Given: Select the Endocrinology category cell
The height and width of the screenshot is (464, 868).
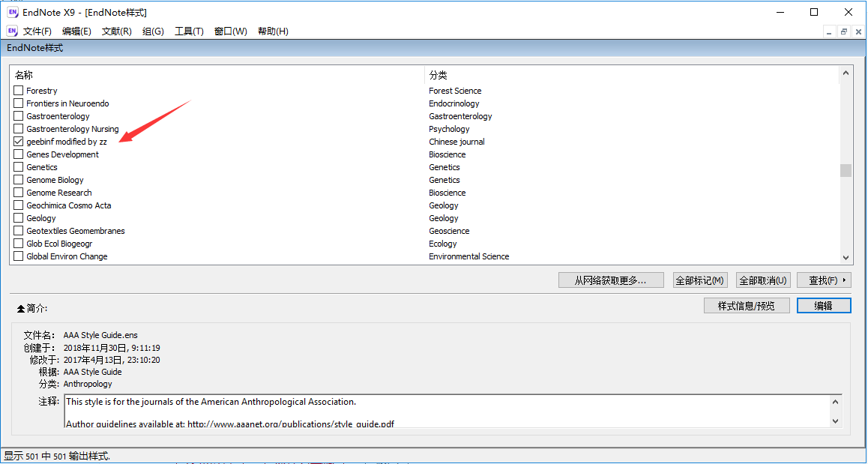Looking at the screenshot, I should pyautogui.click(x=454, y=103).
